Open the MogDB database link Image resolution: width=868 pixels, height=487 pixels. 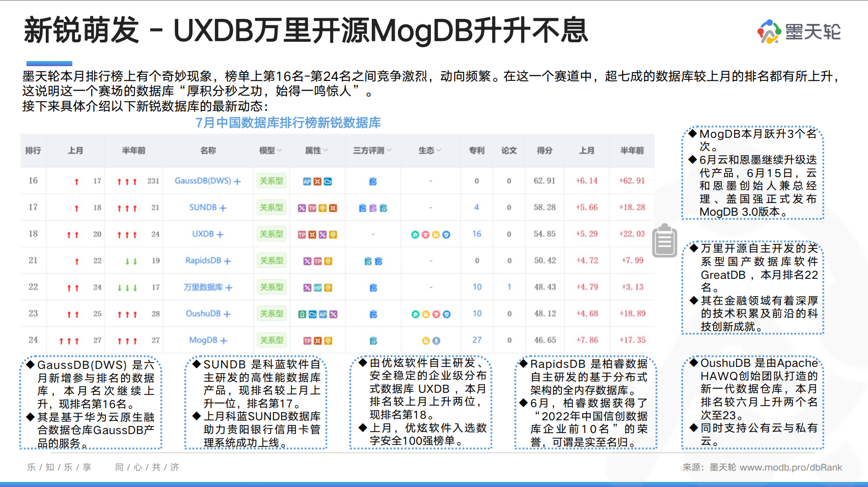pyautogui.click(x=203, y=340)
